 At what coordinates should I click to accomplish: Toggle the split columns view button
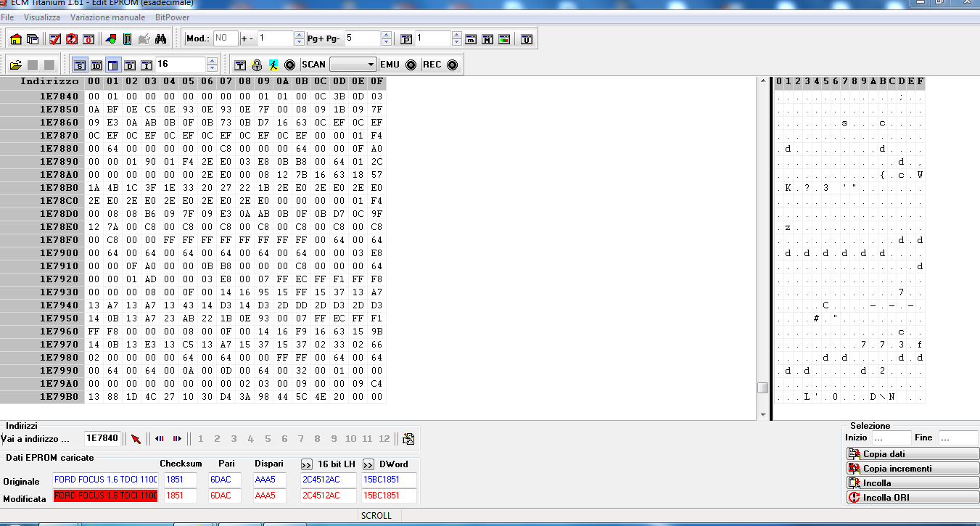coord(113,65)
